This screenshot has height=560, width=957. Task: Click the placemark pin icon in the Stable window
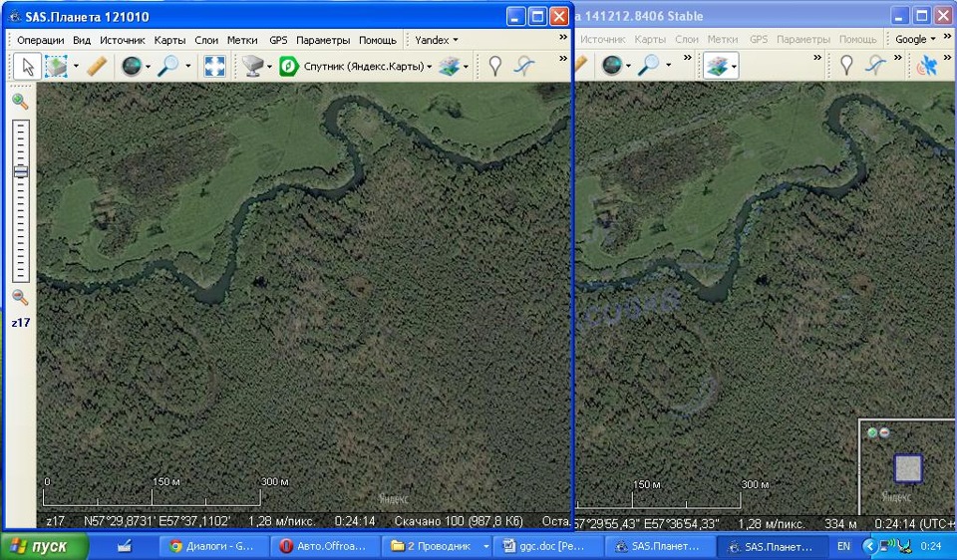(x=846, y=65)
